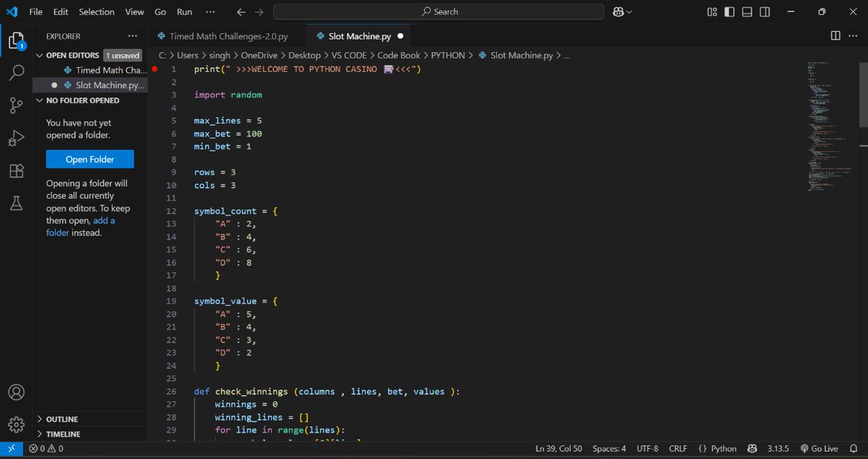868x459 pixels.
Task: Select the Slot Machine.py editor tab
Action: point(359,35)
